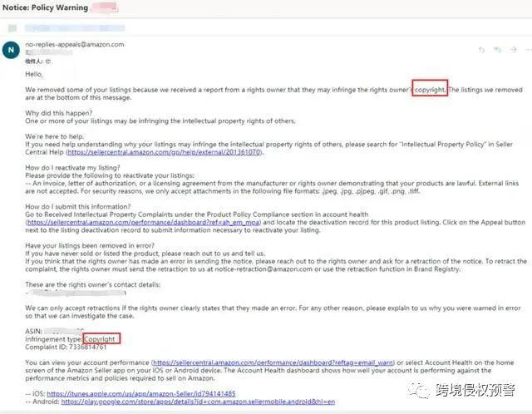
Task: Click the Complaint ID number line
Action: (66, 347)
